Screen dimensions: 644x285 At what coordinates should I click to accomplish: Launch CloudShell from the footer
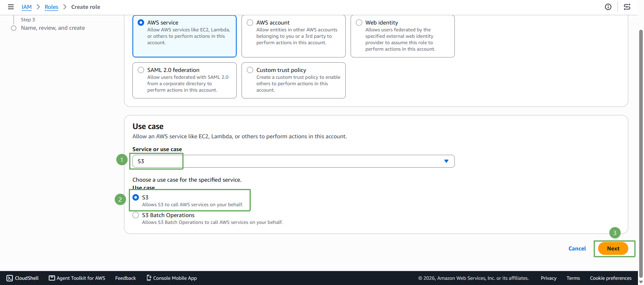click(23, 278)
